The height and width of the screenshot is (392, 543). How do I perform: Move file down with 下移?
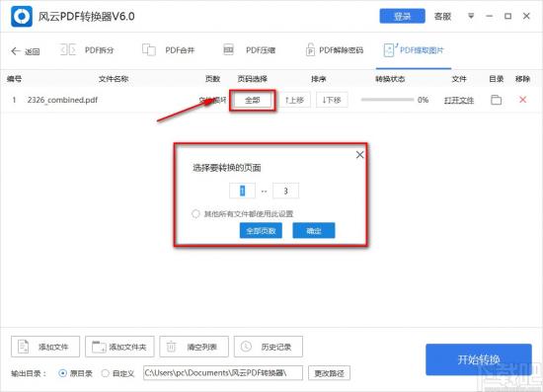coord(332,100)
